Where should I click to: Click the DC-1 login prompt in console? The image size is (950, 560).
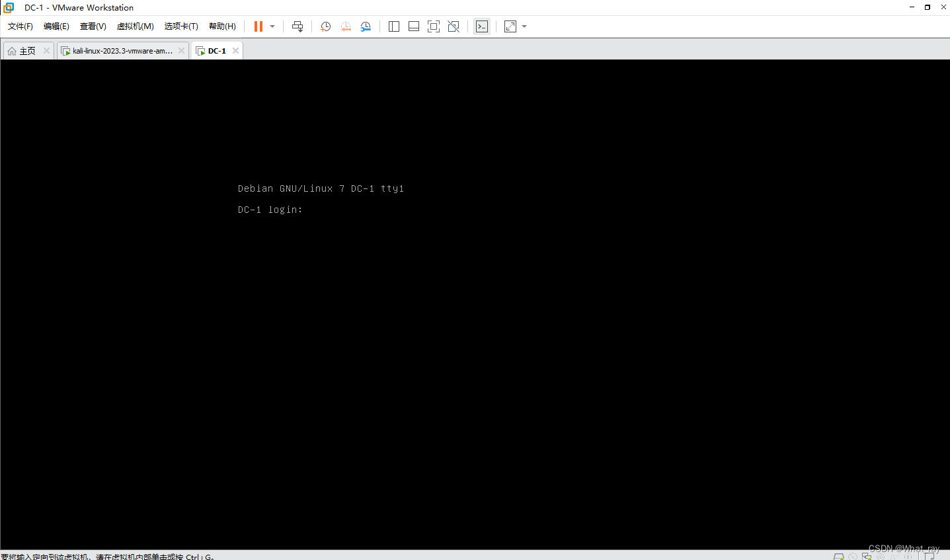270,210
